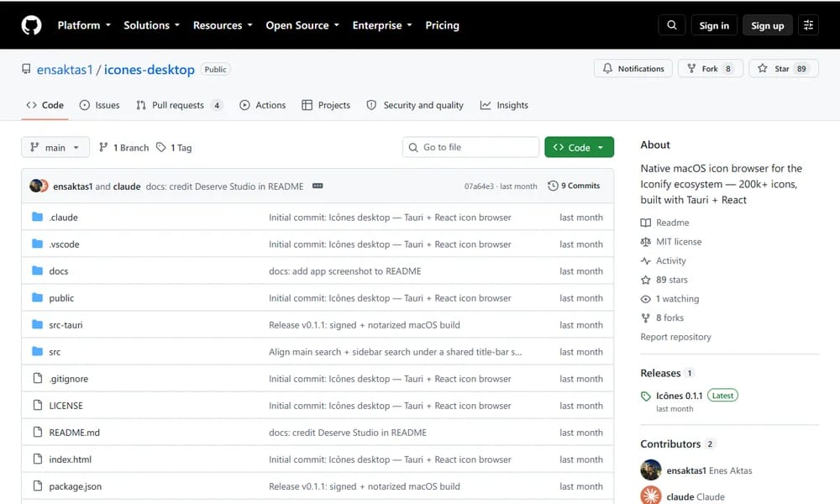Image resolution: width=840 pixels, height=504 pixels.
Task: Click the search magnifier icon in header
Action: (x=672, y=25)
